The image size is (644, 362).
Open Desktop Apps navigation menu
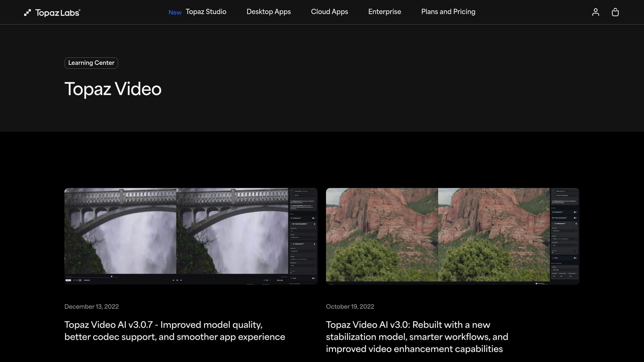tap(269, 12)
